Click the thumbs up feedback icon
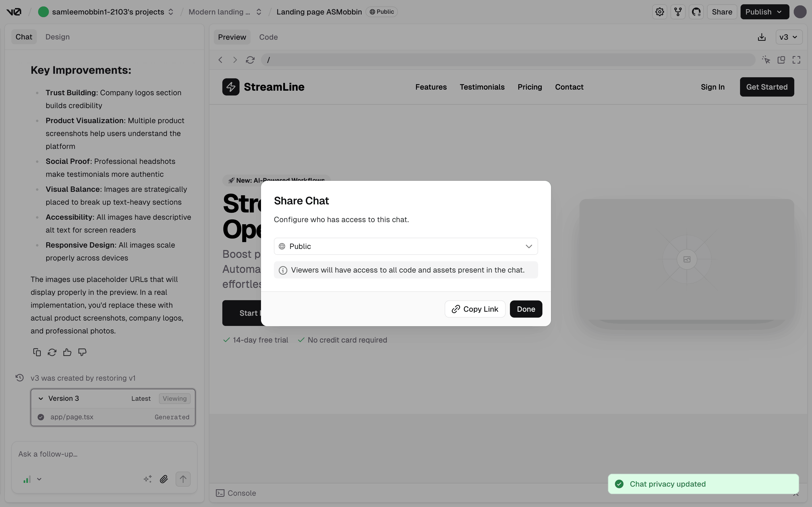 point(67,352)
